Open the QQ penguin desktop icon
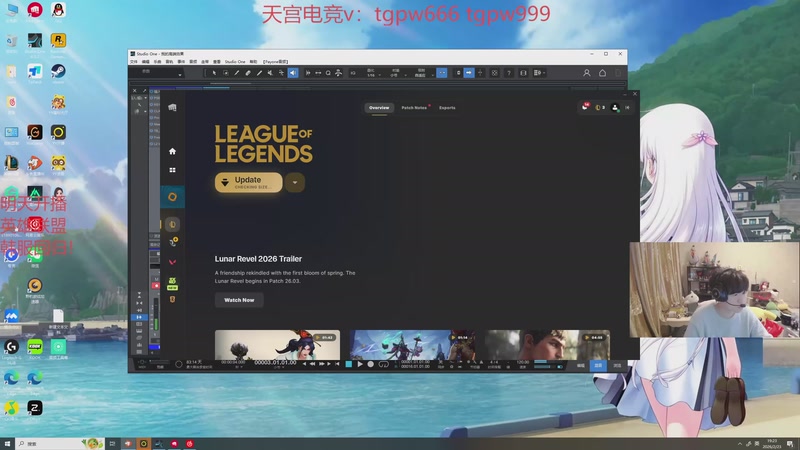 click(x=58, y=11)
